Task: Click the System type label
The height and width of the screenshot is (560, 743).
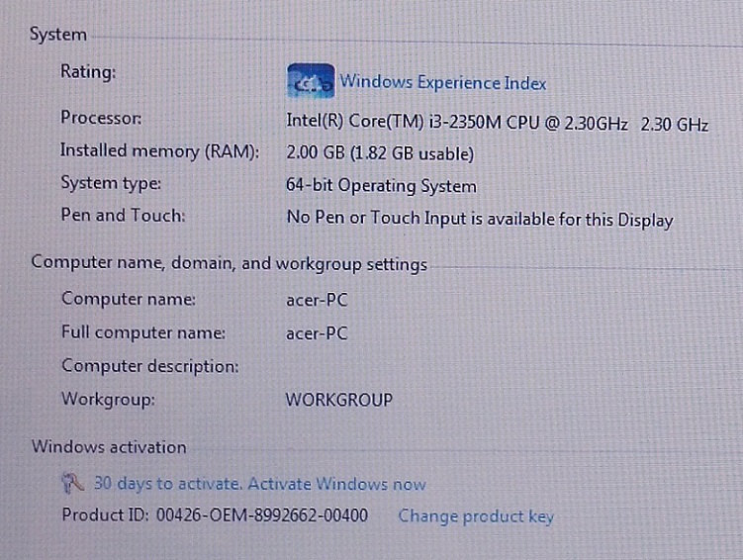Action: click(111, 183)
